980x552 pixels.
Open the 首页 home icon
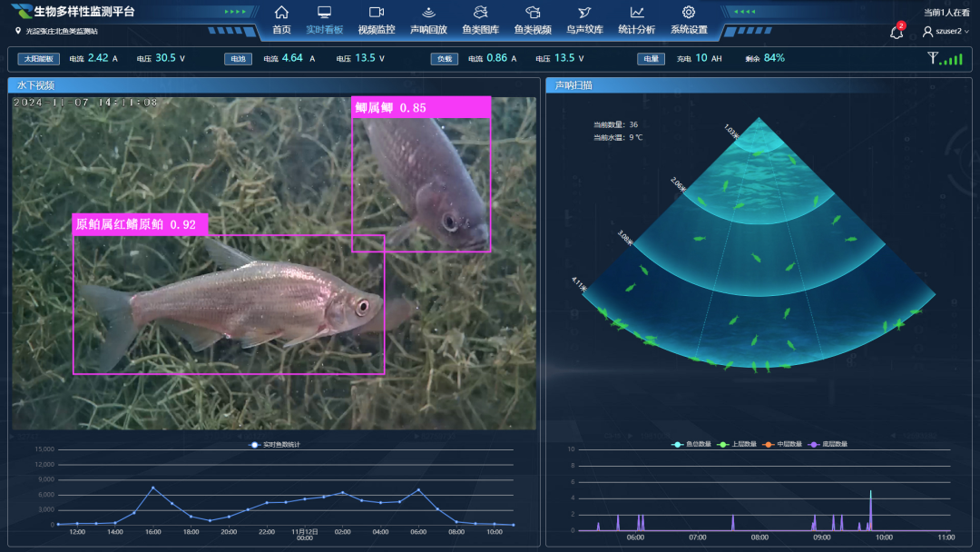[281, 13]
